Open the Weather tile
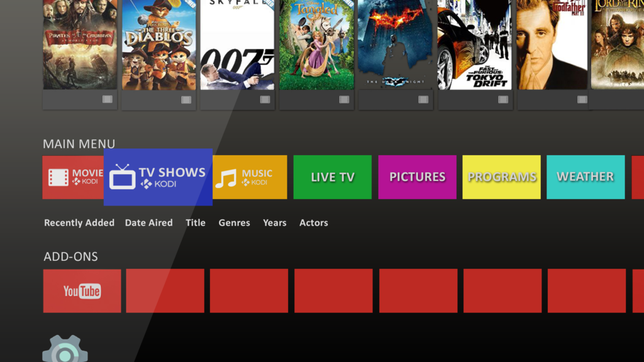 [x=586, y=177]
